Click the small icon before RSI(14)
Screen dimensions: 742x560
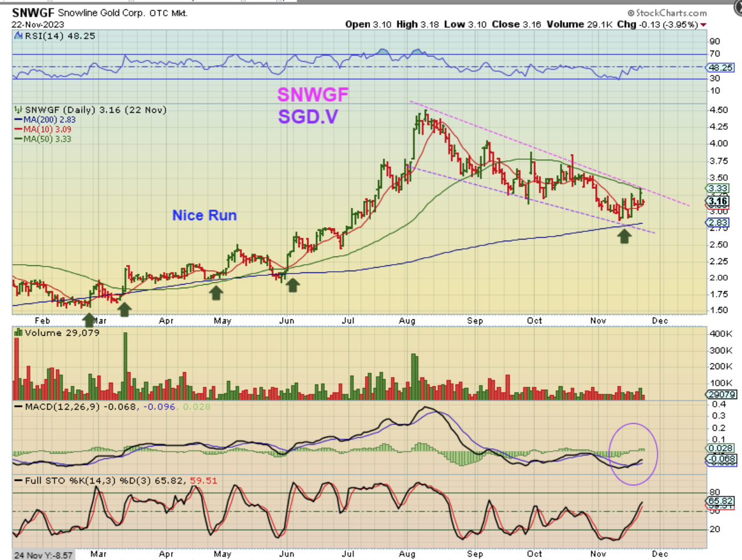(x=18, y=36)
